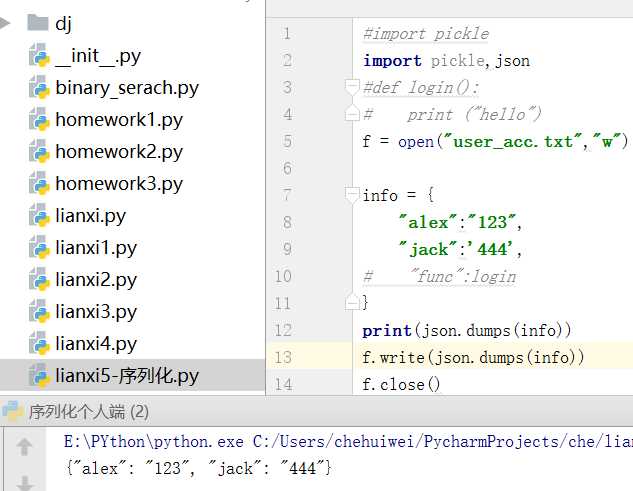
Task: Click the JSON output line in console
Action: point(198,469)
